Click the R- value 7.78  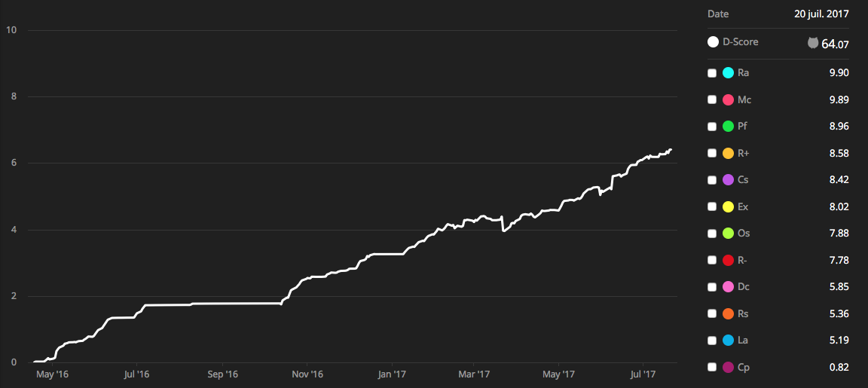coord(839,260)
